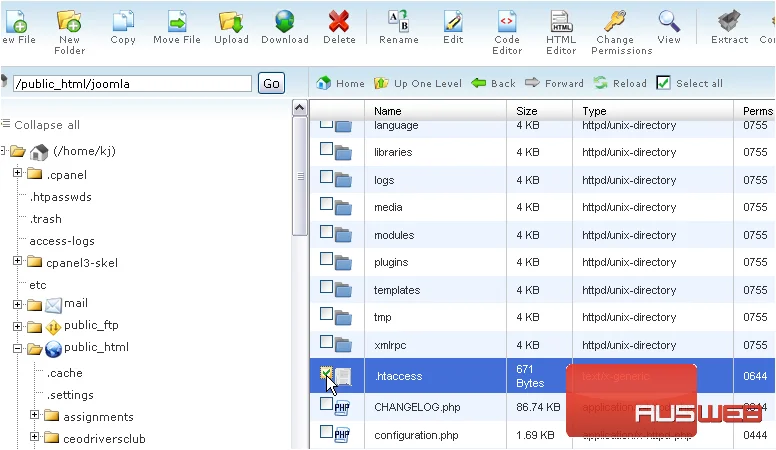Expand the assignments folder node
Screen dimensions: 776x450
coord(34,414)
